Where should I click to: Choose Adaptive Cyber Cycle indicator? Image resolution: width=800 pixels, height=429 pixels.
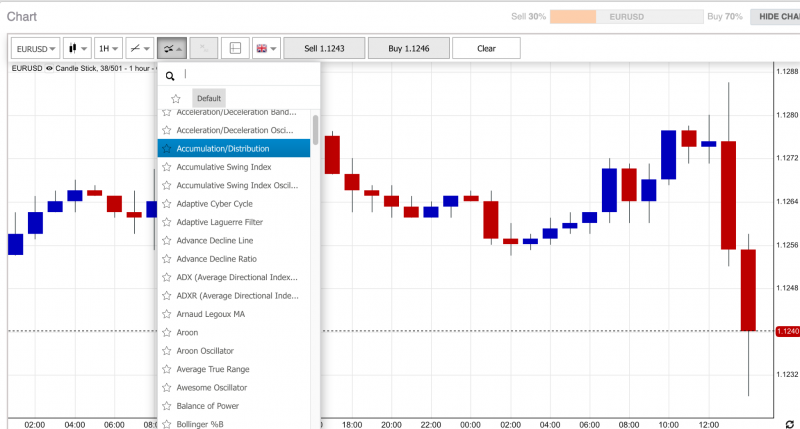(x=234, y=204)
